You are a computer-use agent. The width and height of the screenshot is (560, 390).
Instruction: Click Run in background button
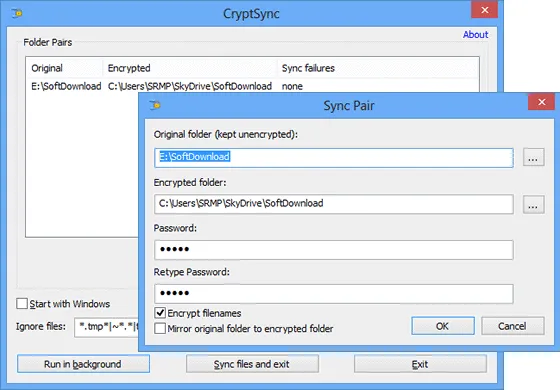[83, 364]
